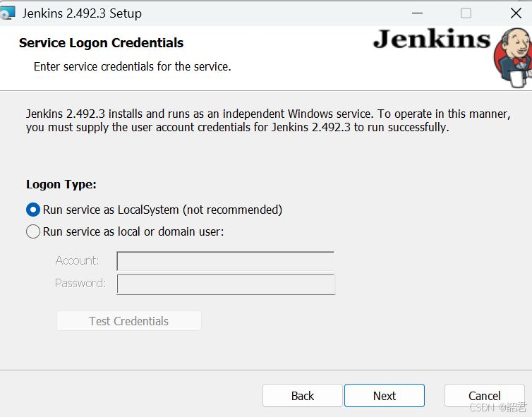
Task: Click the Logon Type label
Action: 61,185
